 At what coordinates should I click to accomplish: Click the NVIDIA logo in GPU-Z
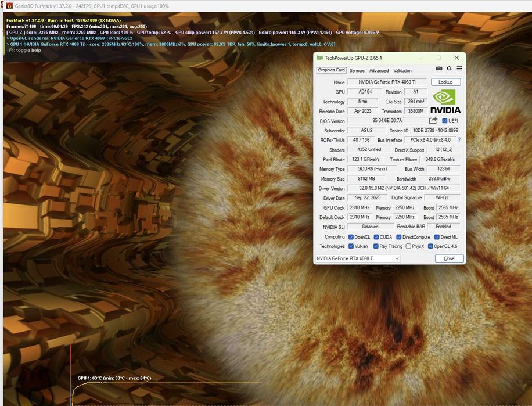click(445, 102)
